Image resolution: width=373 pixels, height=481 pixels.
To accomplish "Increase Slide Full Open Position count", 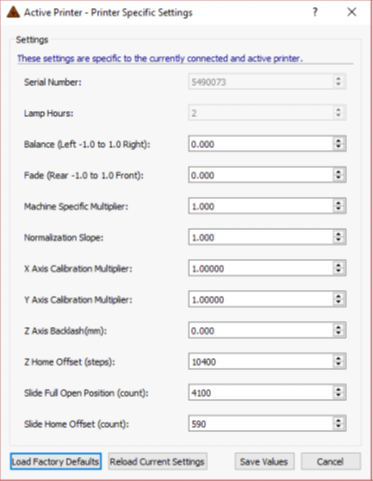I will pyautogui.click(x=338, y=389).
